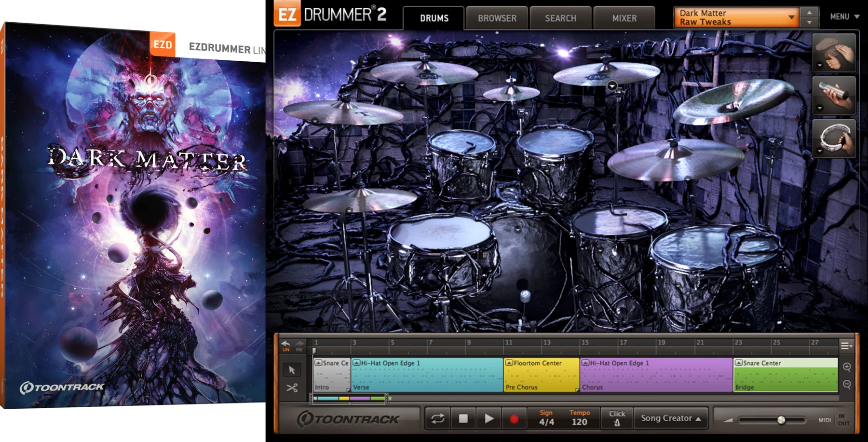Step to previous preset with up arrow
This screenshot has height=442, width=868.
pos(809,13)
